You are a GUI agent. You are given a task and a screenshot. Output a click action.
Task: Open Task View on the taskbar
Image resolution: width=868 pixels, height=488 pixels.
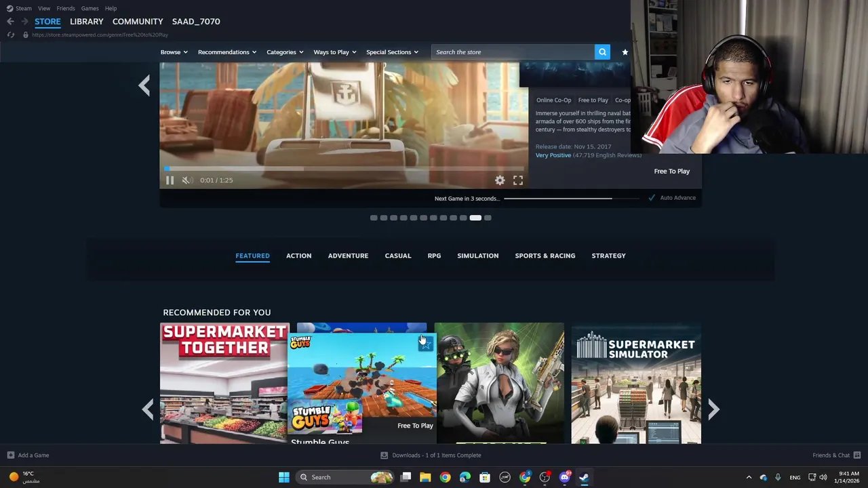[x=406, y=477]
